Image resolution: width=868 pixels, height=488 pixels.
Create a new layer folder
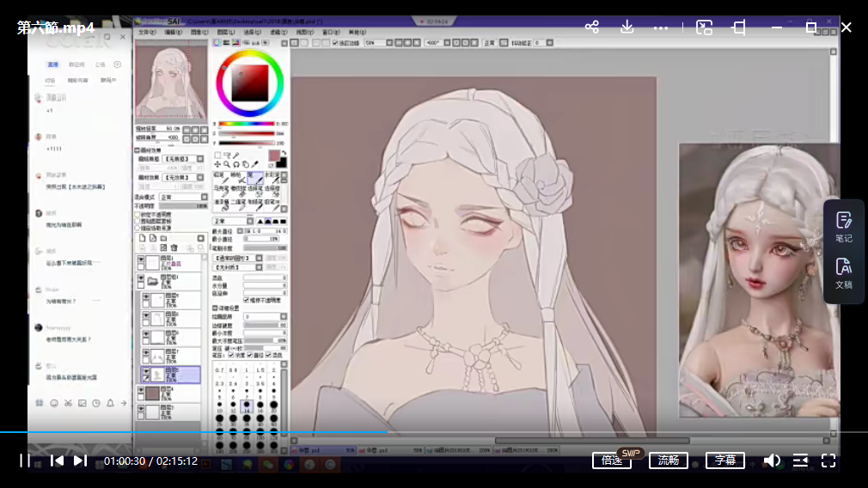[163, 239]
